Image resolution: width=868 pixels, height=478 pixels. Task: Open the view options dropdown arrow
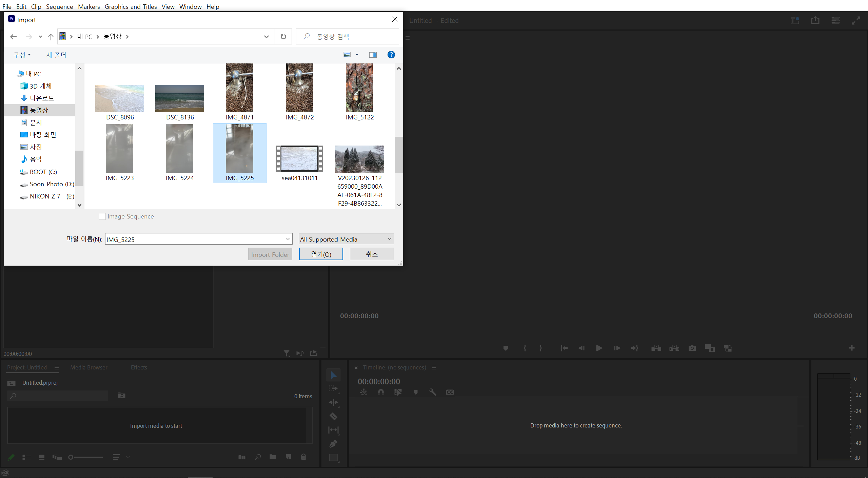pos(357,55)
